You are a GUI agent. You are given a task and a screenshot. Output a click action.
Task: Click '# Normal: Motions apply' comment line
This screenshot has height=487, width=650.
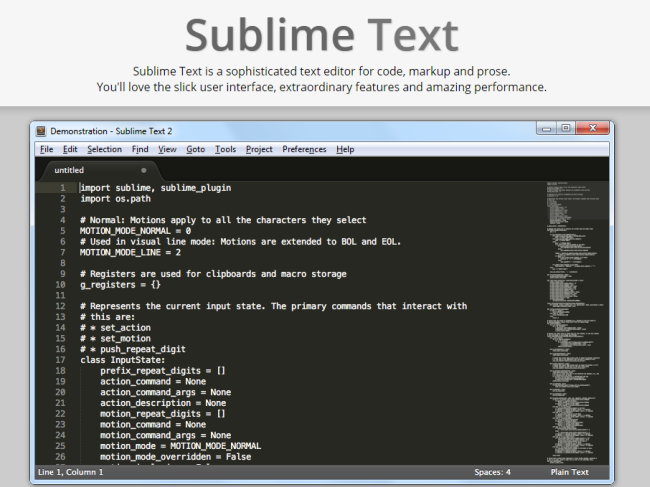click(x=223, y=220)
